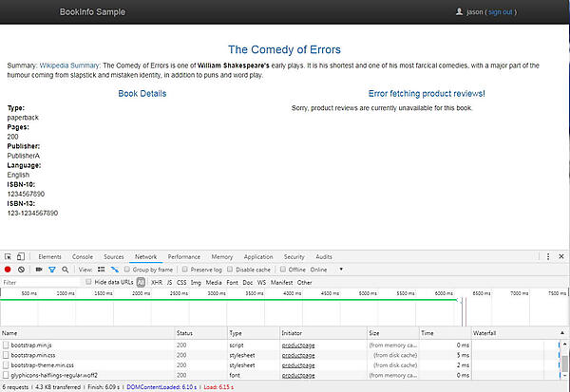Toggle the device toolbar icon
This screenshot has width=570, height=392.
(21, 256)
